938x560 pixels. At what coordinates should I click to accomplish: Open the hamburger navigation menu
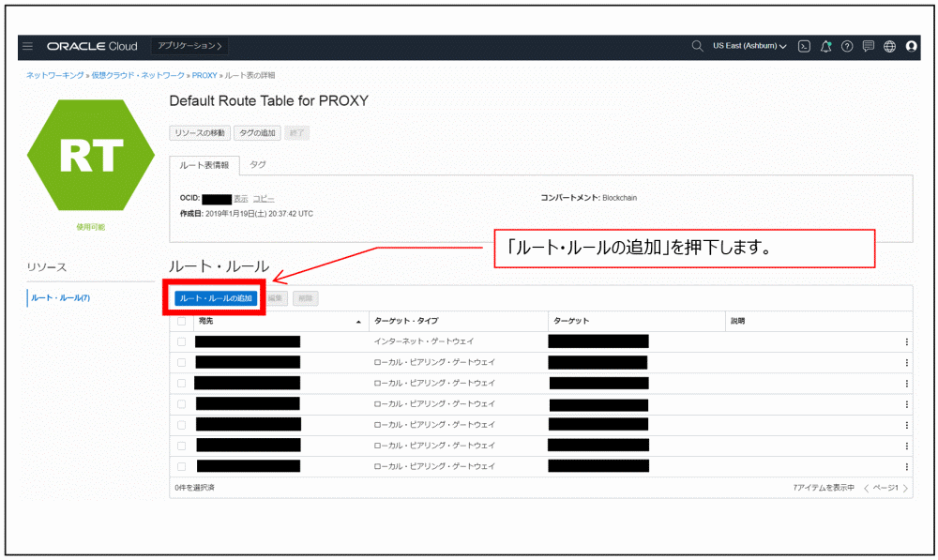point(27,46)
